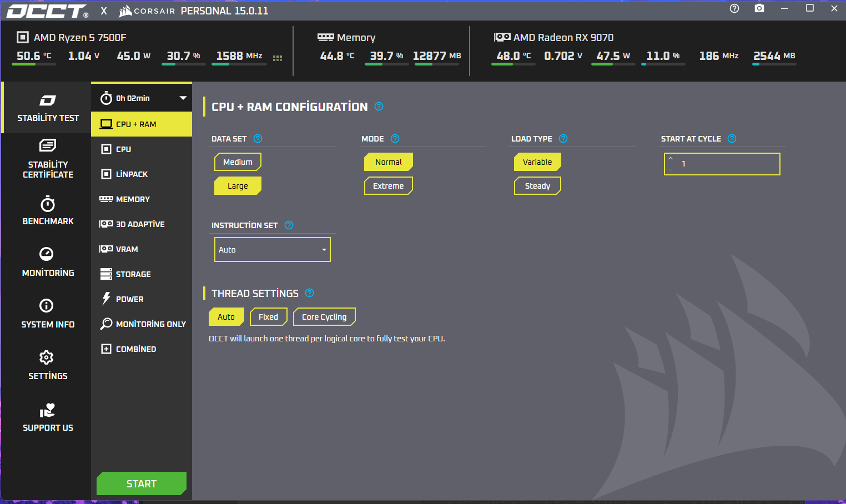Click the help icon next to CPU + RAM Configuration
This screenshot has width=846, height=504.
pyautogui.click(x=379, y=107)
